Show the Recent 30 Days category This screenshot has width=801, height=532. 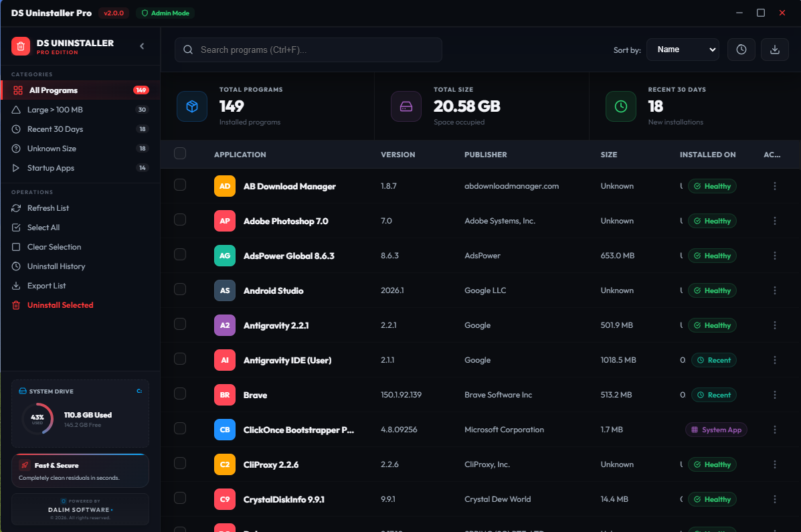point(80,128)
